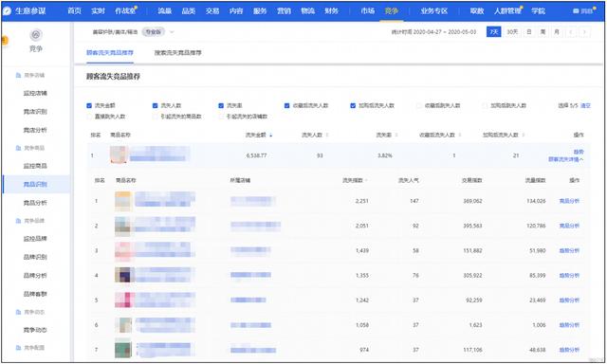
Task: Uncheck the 收藏后流失人数 checkbox
Action: pos(286,105)
